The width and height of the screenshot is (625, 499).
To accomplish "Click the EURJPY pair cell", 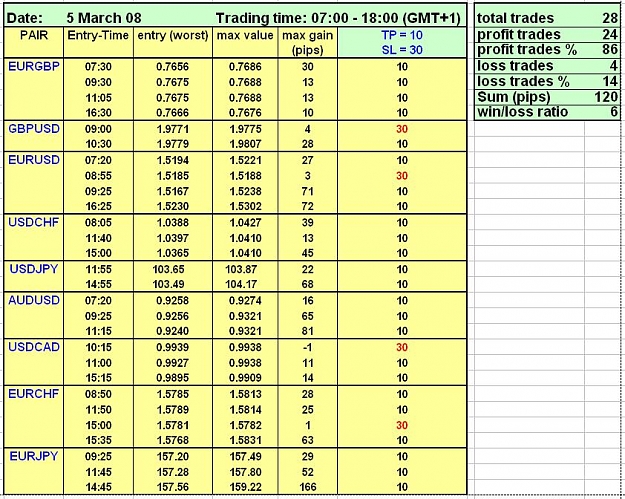I will coord(34,456).
